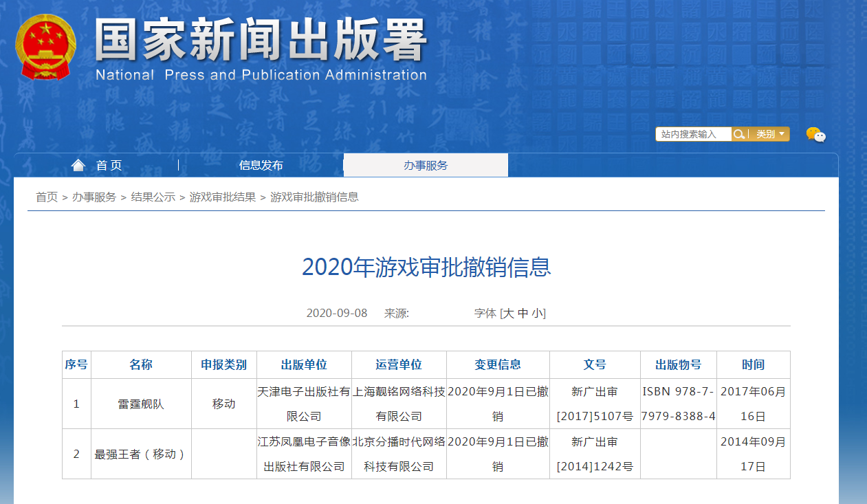The width and height of the screenshot is (867, 504).
Task: Click 新广出审[2014]1242号 cell
Action: [x=595, y=454]
